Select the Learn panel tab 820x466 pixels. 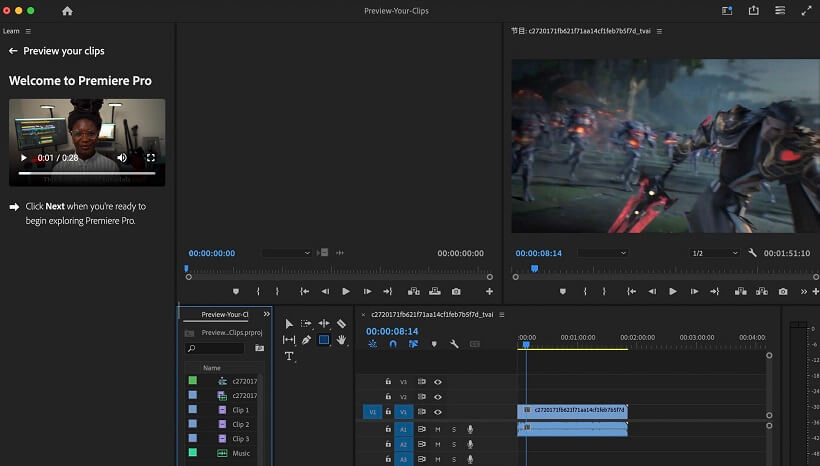click(x=11, y=31)
